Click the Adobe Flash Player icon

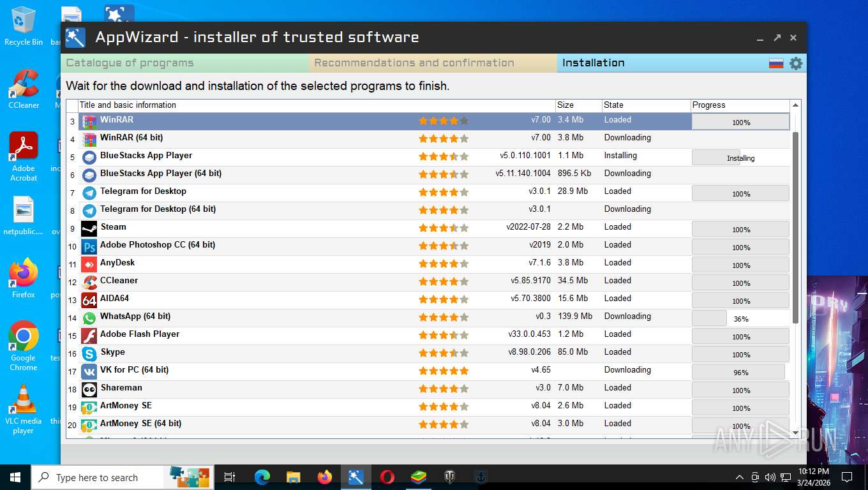pos(89,336)
